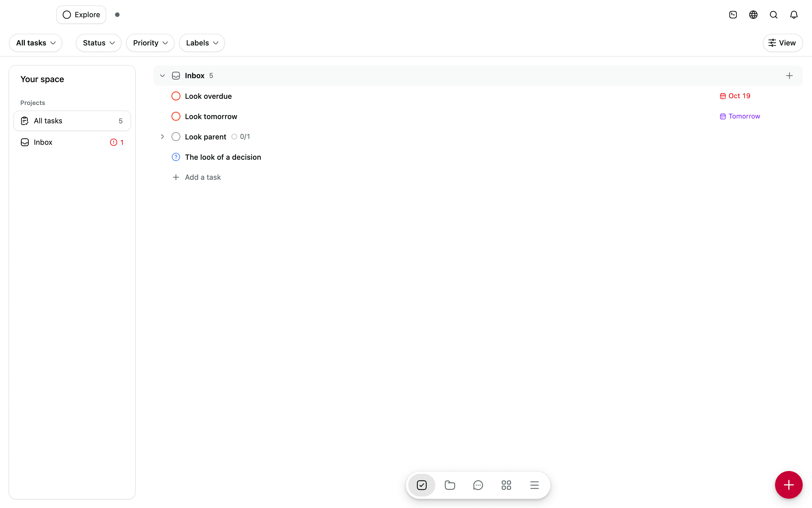Click the Your space heading
Image resolution: width=812 pixels, height=508 pixels.
pos(42,79)
